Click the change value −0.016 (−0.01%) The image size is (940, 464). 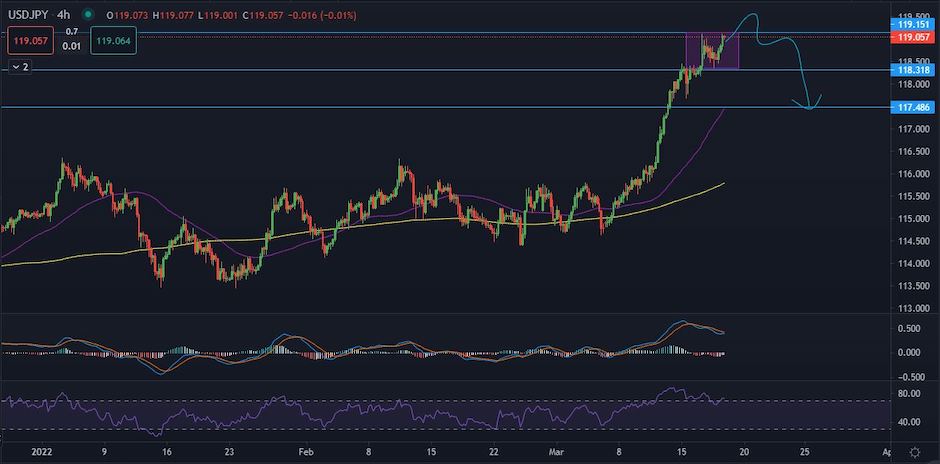tap(323, 15)
